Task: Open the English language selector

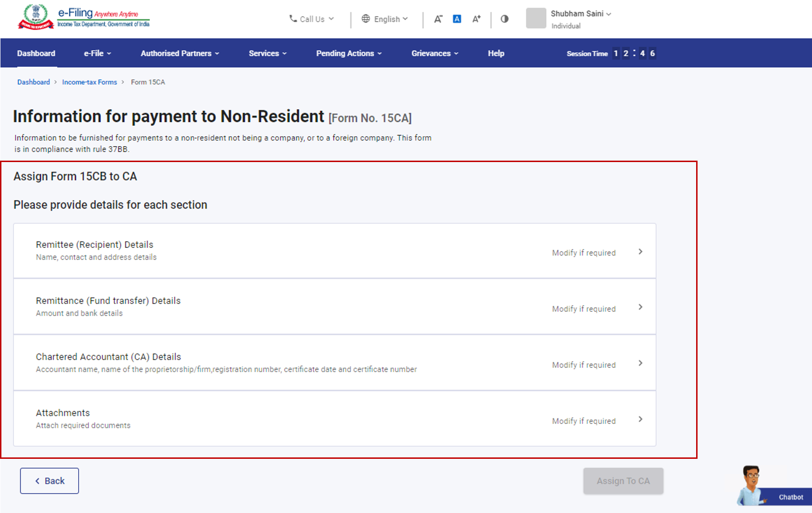Action: coord(384,19)
